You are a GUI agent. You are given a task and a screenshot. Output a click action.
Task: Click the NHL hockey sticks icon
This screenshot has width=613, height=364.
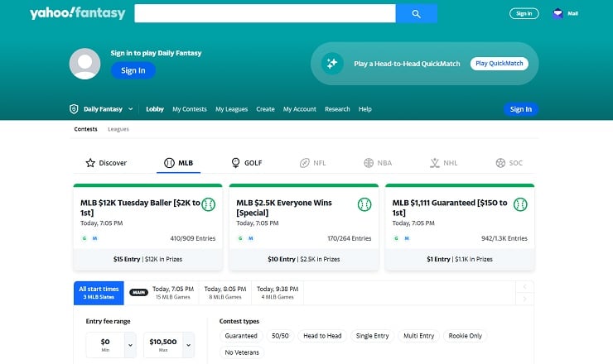(434, 163)
